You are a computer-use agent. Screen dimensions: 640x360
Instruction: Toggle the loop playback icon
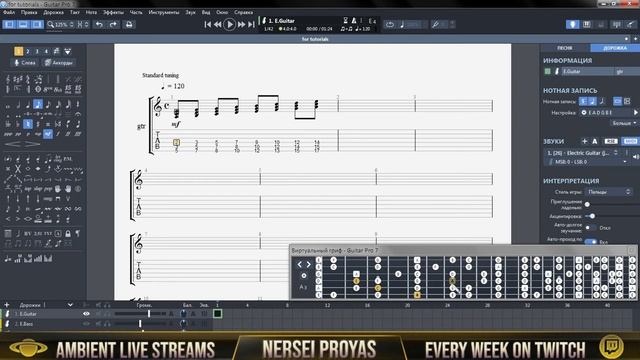tap(390, 24)
